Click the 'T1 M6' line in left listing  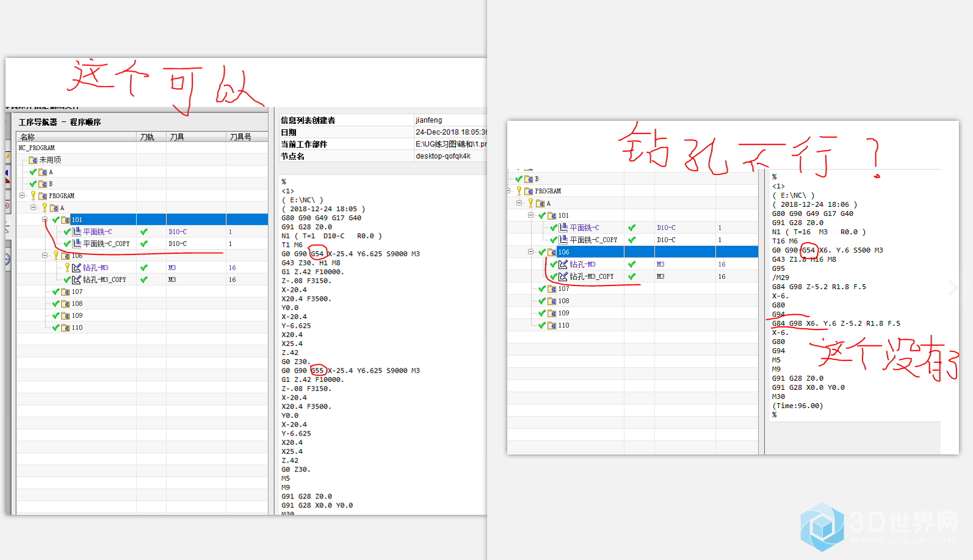point(292,245)
